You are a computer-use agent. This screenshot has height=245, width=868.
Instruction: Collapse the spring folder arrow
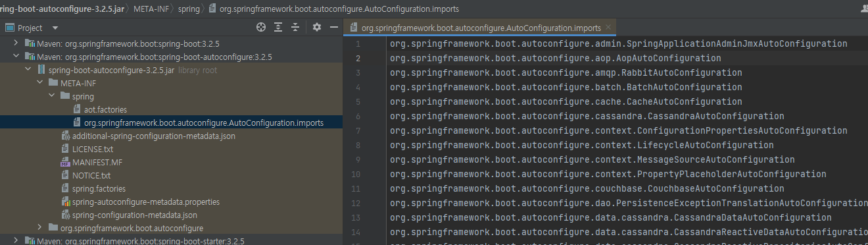click(x=51, y=96)
